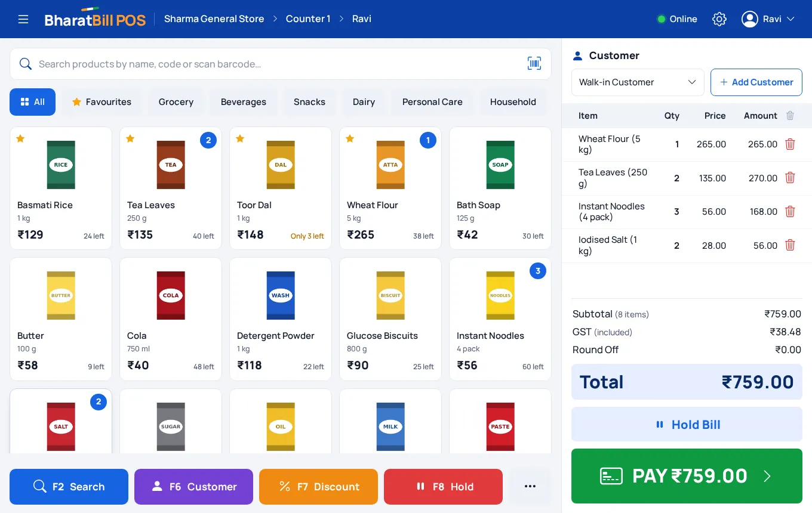Screen dimensions: 812x513
Task: Click Ravi's user avatar icon
Action: coord(750,19)
